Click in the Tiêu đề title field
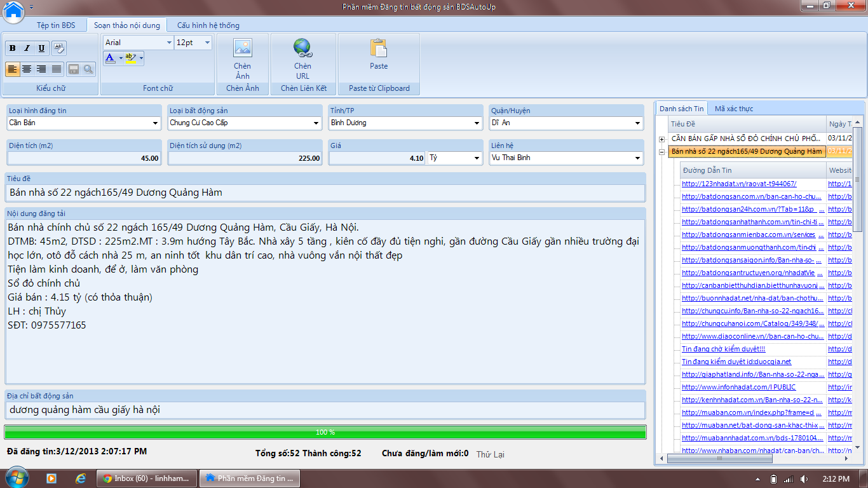868x488 pixels. click(x=325, y=193)
